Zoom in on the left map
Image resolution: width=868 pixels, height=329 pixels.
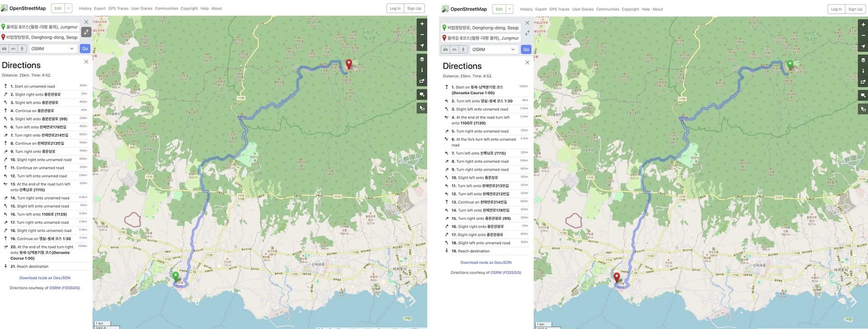422,24
